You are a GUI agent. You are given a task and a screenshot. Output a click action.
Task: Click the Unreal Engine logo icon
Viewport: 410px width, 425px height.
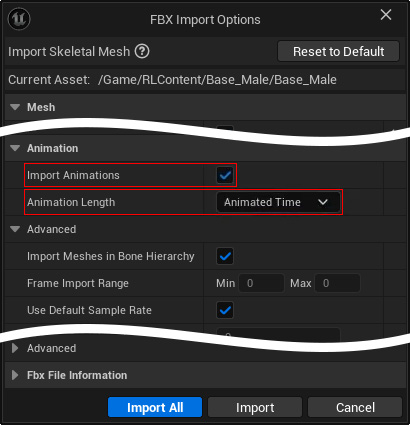tap(19, 19)
